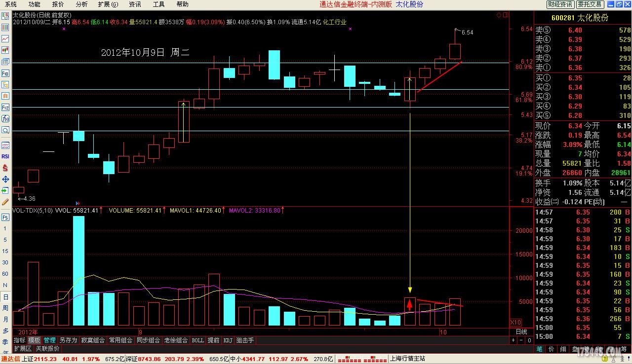
Task: Select the KDJ indicator tab
Action: [x=228, y=340]
